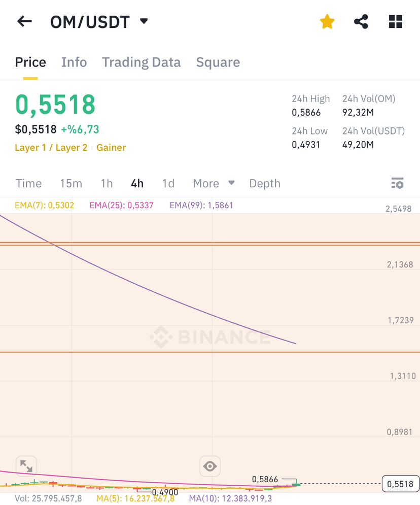Tap the $0,5518 dollar price text

coord(36,129)
